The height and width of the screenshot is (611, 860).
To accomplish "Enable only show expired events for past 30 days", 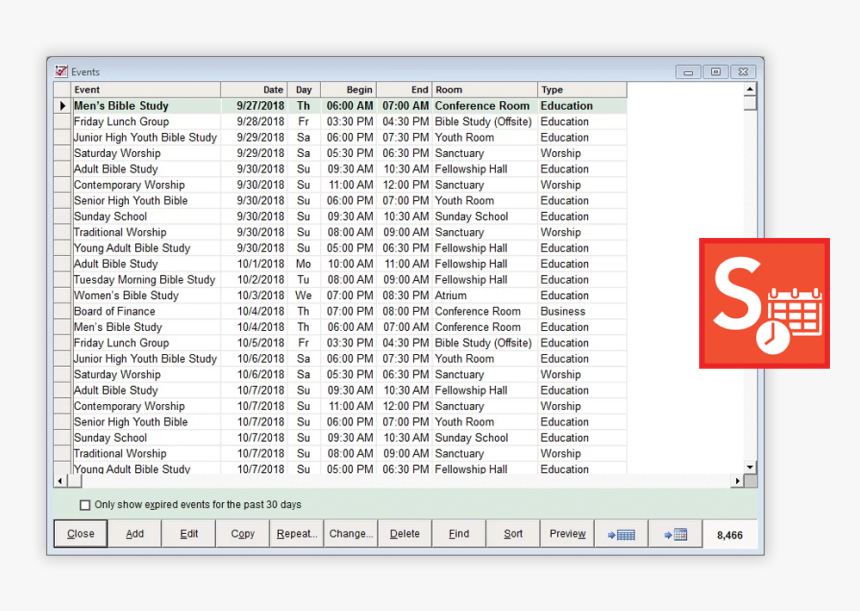I will [x=85, y=505].
